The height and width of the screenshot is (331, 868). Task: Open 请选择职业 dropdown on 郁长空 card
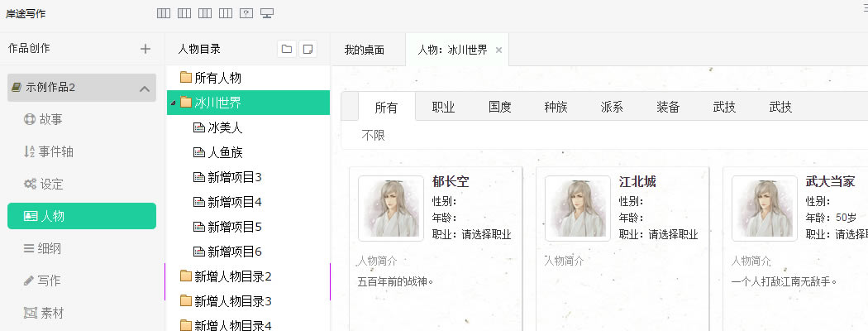[x=486, y=234]
